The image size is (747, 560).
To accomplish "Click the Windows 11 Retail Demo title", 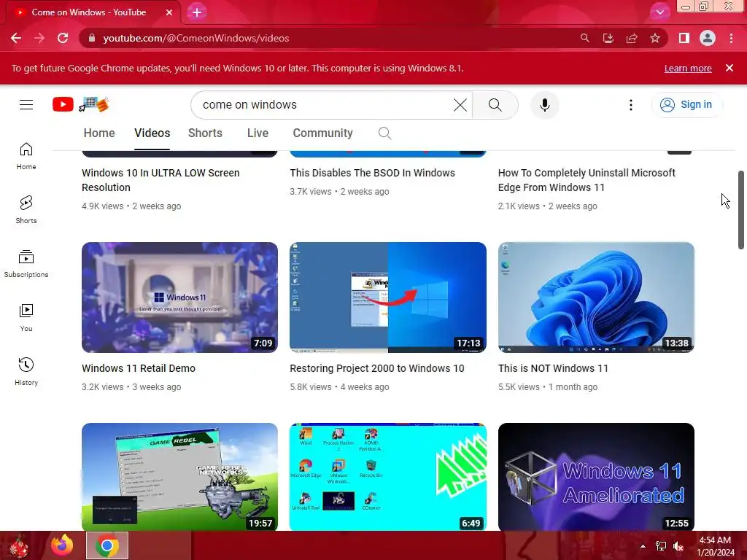I will 138,368.
